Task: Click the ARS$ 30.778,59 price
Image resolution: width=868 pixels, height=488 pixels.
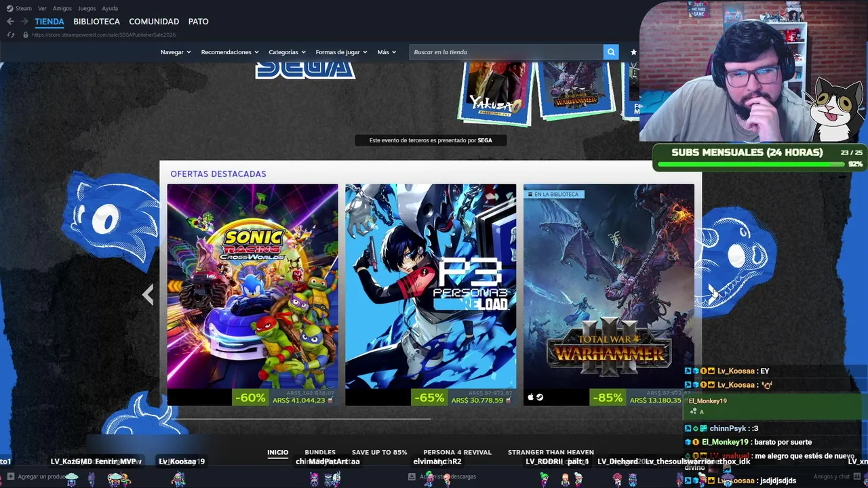Action: [477, 401]
